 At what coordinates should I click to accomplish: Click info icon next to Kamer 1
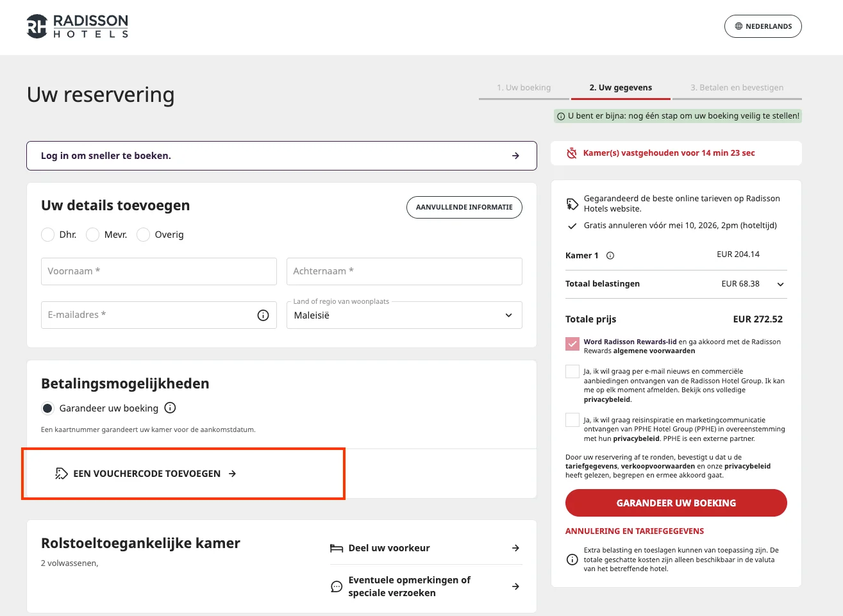point(610,255)
